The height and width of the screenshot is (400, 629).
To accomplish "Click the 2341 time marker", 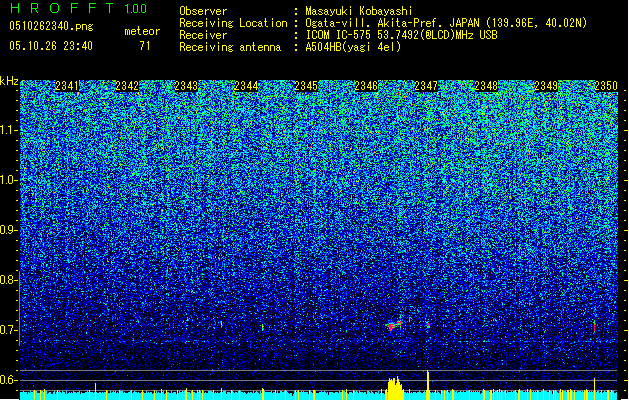I will coord(67,86).
